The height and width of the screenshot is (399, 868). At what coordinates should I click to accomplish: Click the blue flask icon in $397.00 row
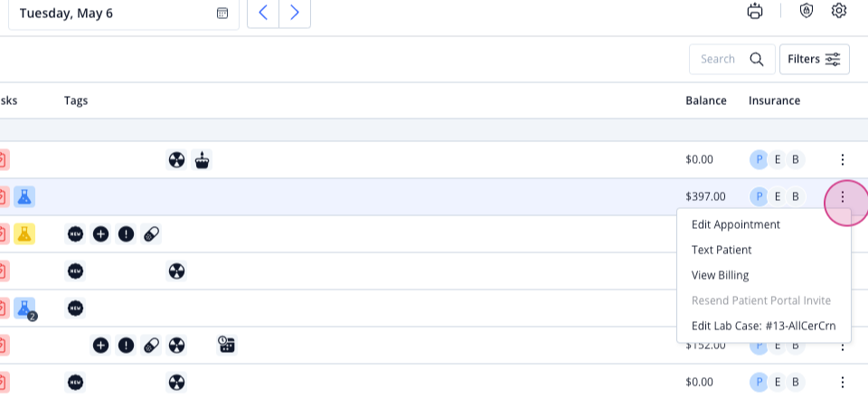pyautogui.click(x=24, y=196)
